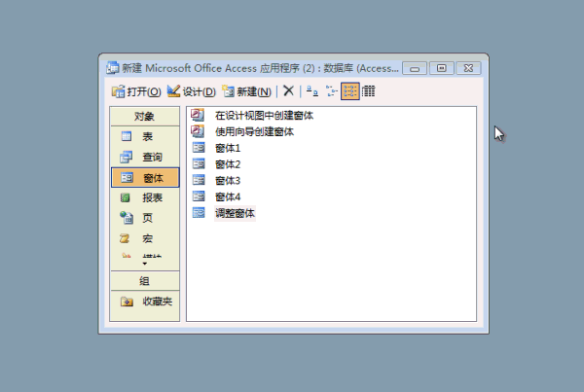Click the 打开(O) open button
This screenshot has width=584, height=392.
[136, 91]
